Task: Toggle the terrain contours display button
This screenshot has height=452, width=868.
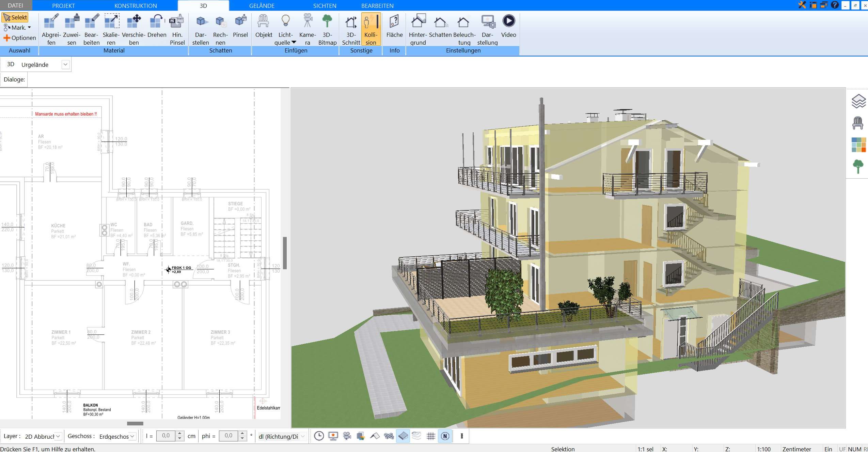Action: coord(416,436)
